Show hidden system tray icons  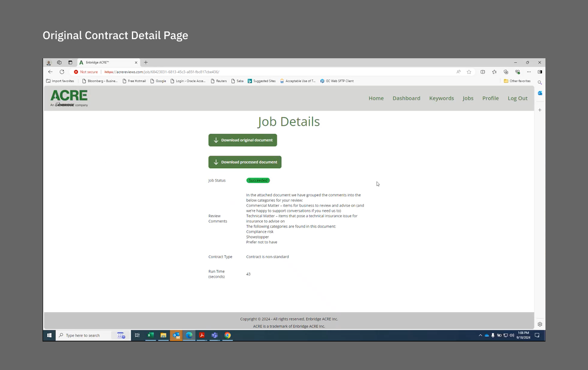click(x=480, y=335)
